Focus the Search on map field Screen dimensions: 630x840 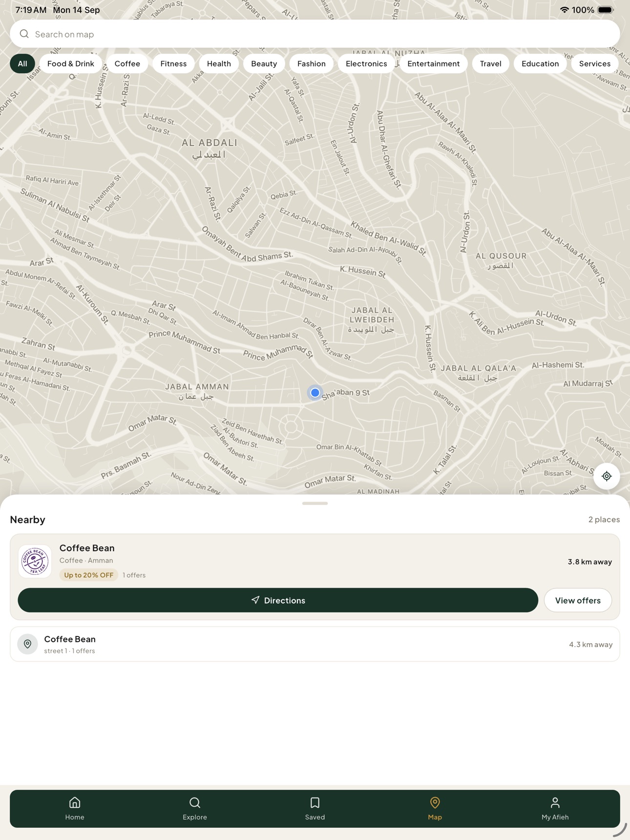(x=315, y=34)
